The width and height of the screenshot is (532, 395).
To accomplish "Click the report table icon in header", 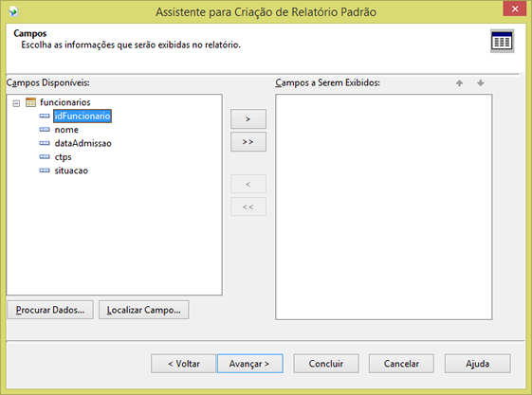I will (x=503, y=41).
